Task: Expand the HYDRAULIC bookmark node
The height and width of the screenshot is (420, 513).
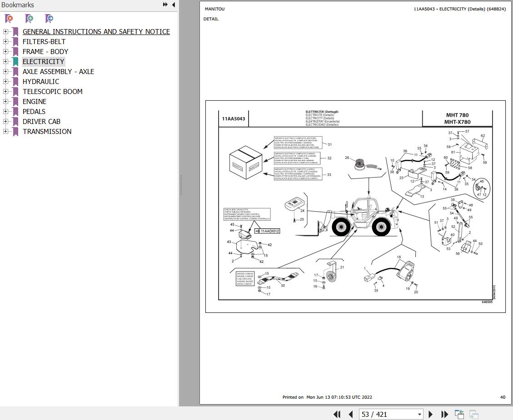Action: (5, 81)
